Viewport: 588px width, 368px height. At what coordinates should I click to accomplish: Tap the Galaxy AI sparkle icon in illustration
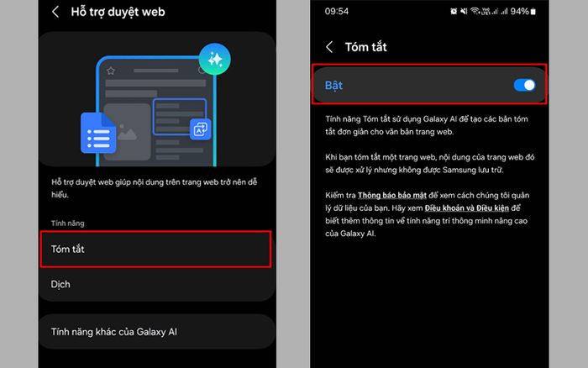click(x=214, y=60)
